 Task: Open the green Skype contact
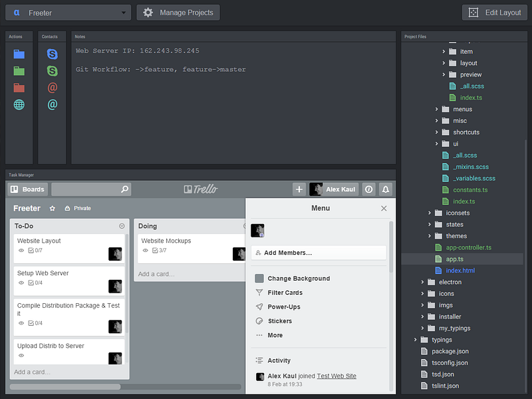pyautogui.click(x=52, y=71)
